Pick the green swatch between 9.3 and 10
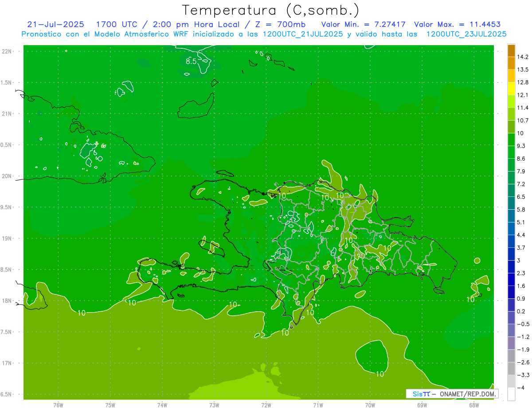This screenshot has width=532, height=411. 511,140
